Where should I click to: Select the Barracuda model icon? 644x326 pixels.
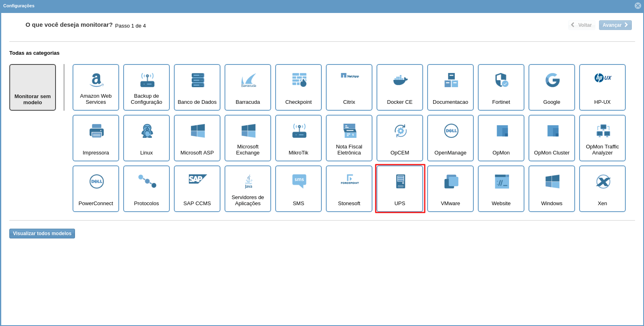click(x=248, y=80)
